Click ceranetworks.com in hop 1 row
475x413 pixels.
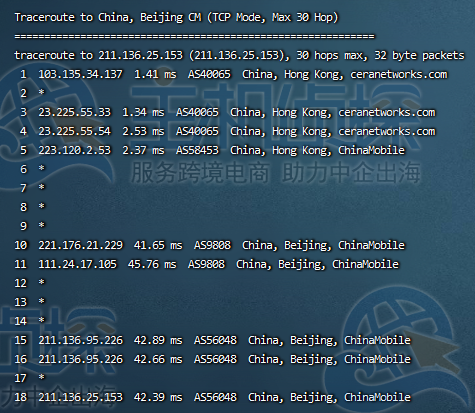click(x=399, y=74)
